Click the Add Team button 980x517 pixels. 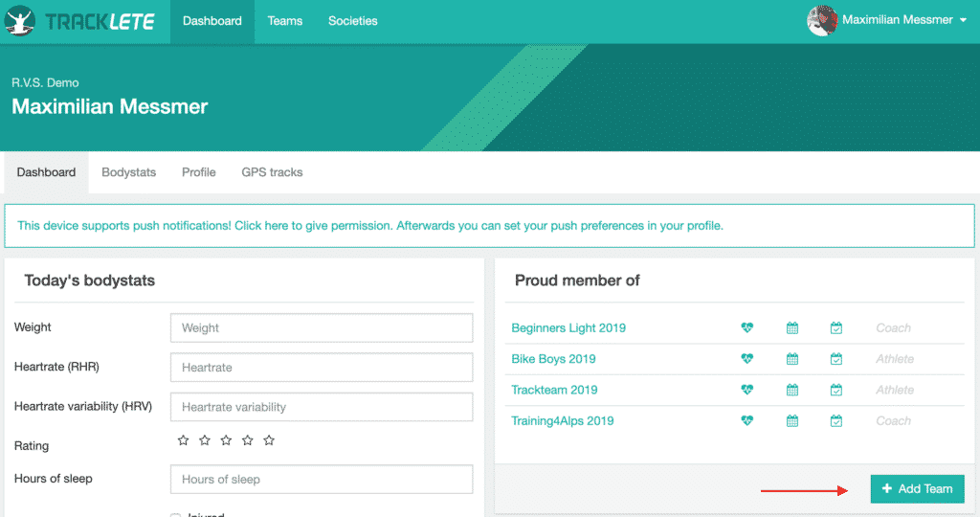(917, 489)
